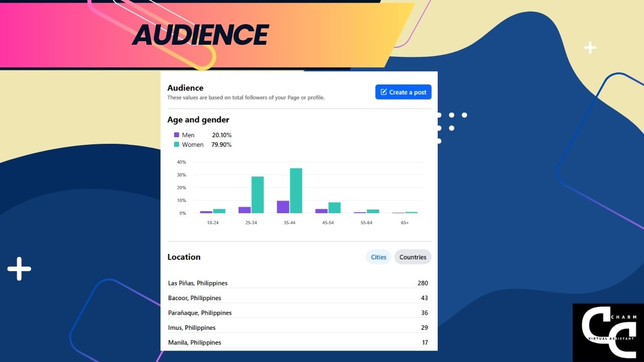Click the 65+ age group label
This screenshot has width=644, height=362.
click(x=405, y=223)
